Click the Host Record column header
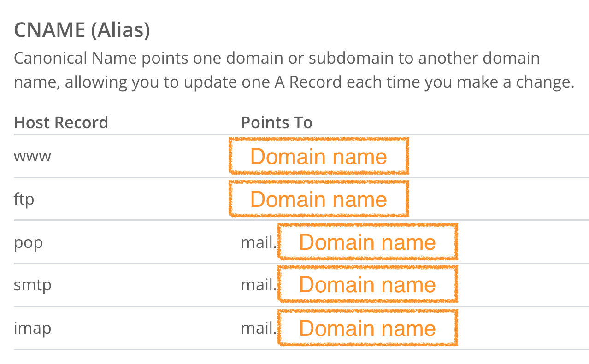The image size is (589, 364). [61, 122]
